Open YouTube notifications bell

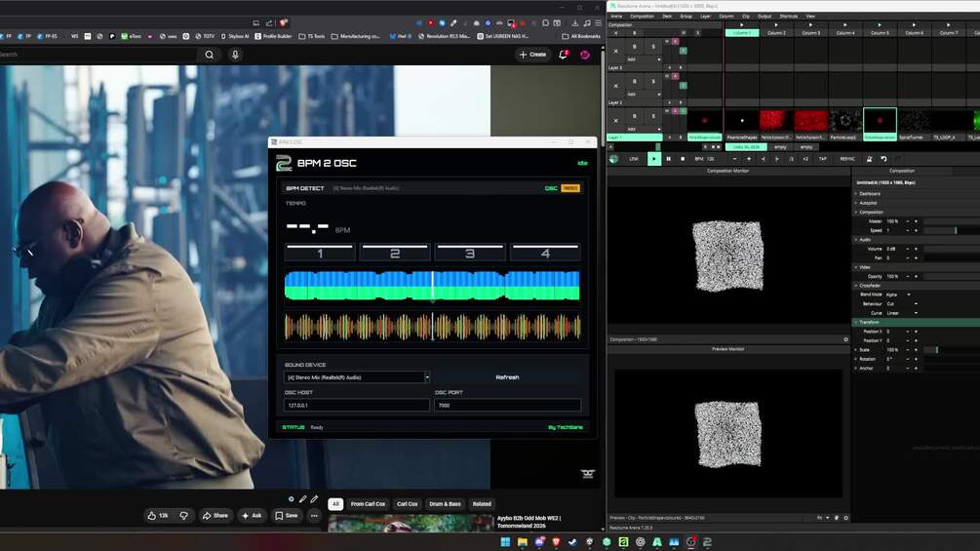click(x=563, y=55)
